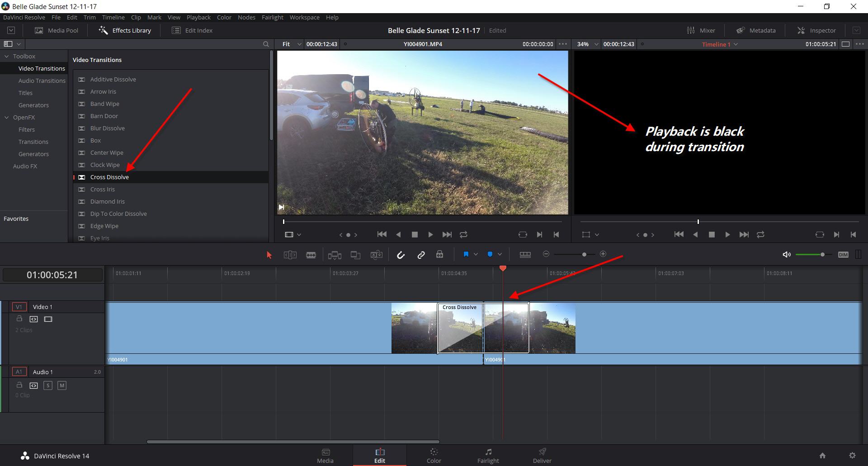Open the flag color dropdown

476,254
